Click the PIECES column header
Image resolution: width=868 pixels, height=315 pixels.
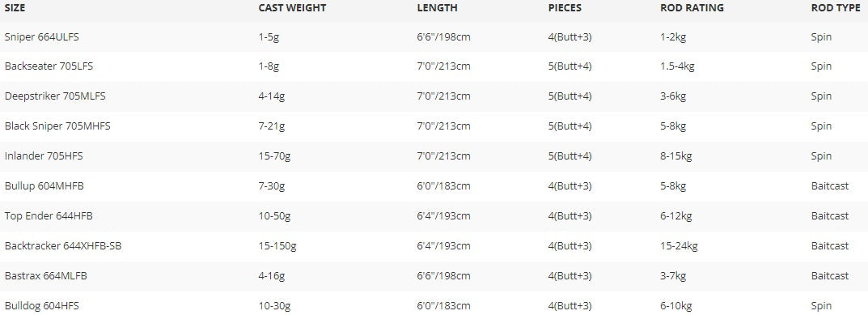[565, 8]
